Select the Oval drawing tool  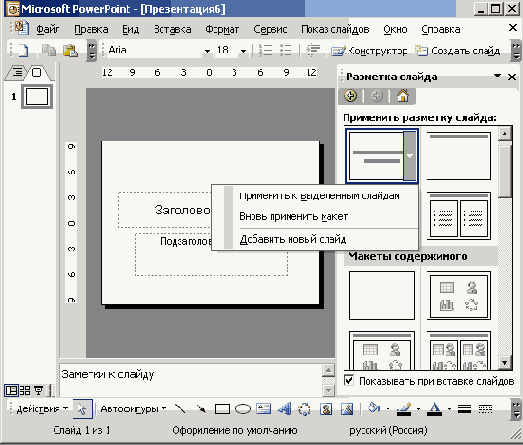(x=243, y=409)
